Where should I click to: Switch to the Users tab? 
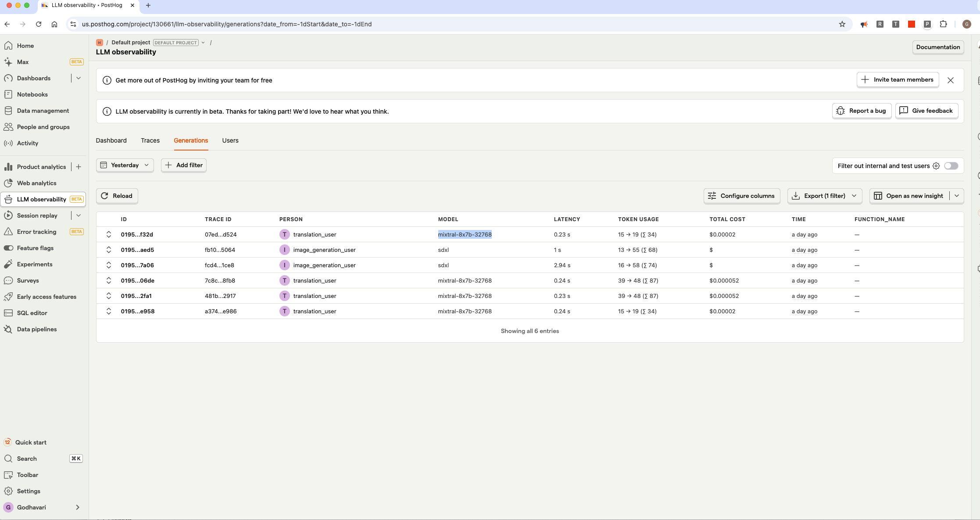click(230, 140)
